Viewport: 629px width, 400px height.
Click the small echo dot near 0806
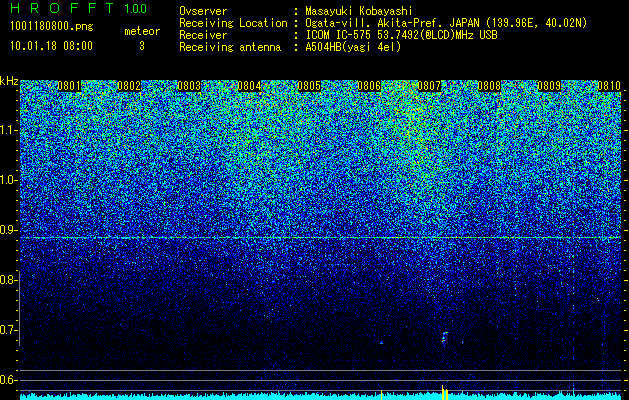381,343
